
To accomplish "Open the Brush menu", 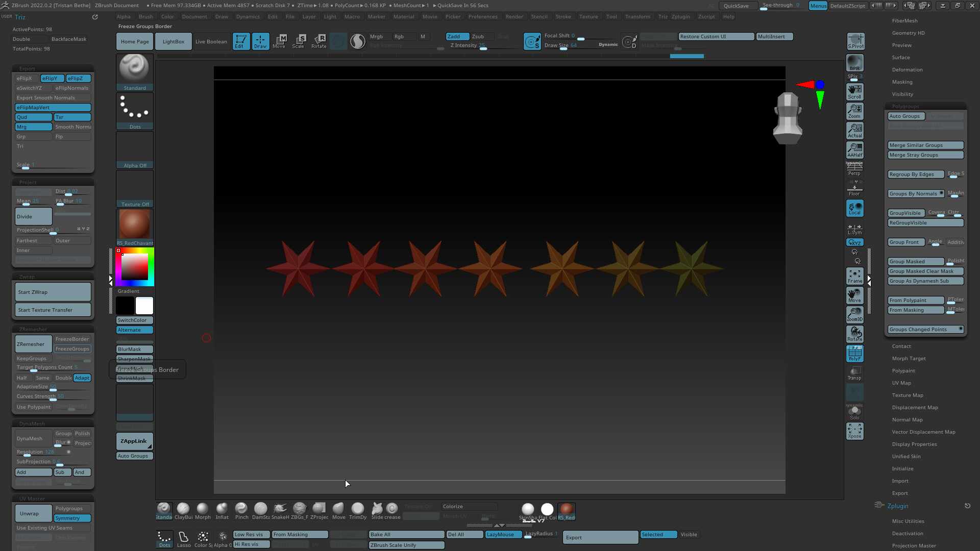I will pyautogui.click(x=145, y=17).
